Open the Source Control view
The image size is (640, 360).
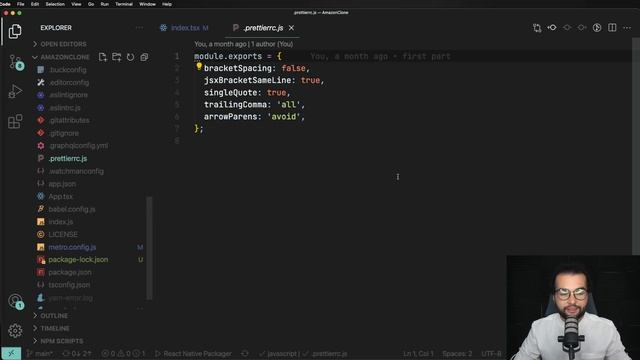click(16, 62)
